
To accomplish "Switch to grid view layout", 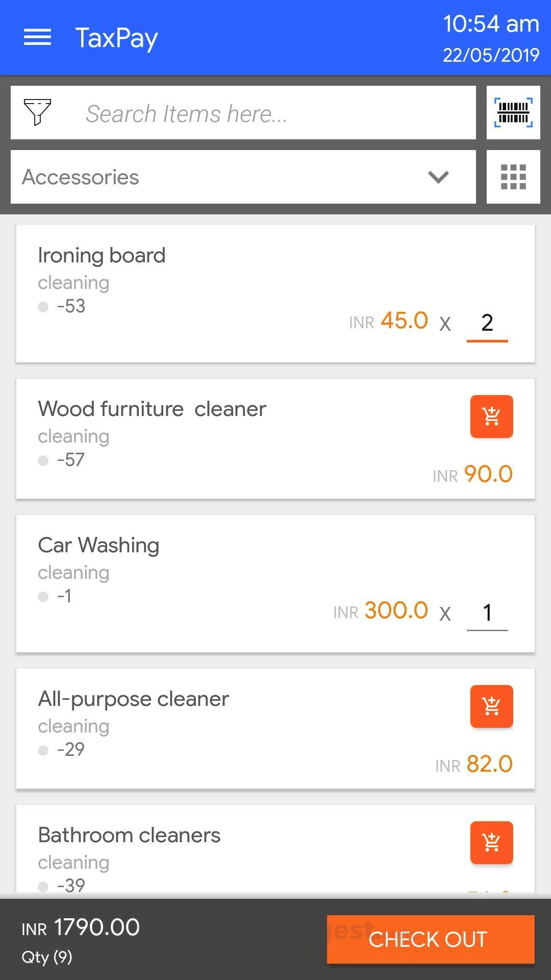I will point(513,177).
